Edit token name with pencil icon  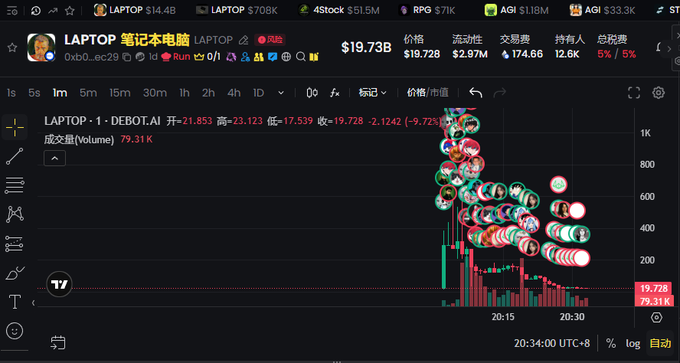click(244, 40)
